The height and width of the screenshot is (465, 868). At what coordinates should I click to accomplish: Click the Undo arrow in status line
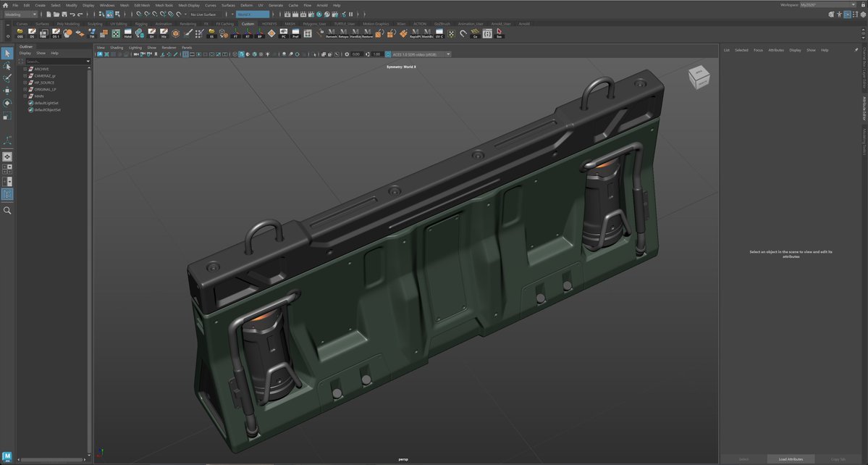pos(72,14)
